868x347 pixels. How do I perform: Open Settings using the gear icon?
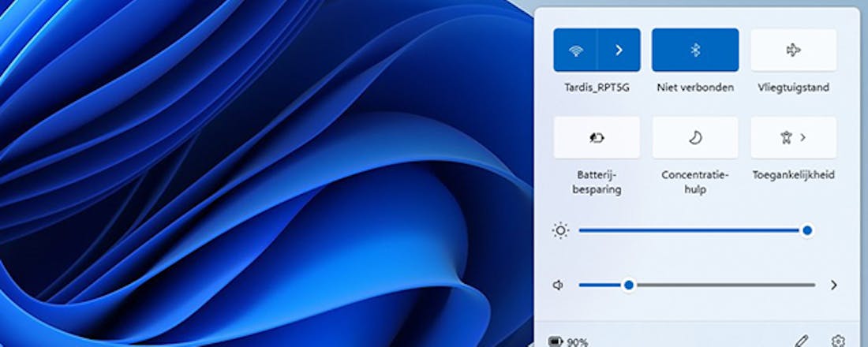coord(838,341)
